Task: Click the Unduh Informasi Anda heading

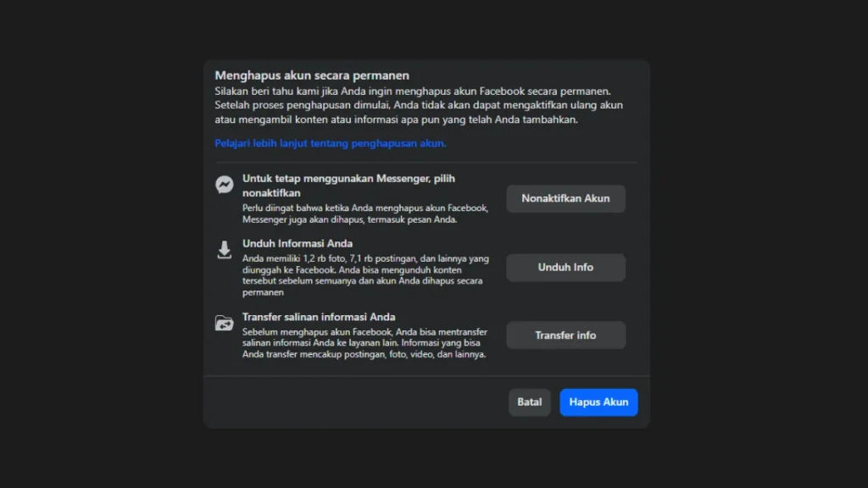Action: [x=298, y=243]
